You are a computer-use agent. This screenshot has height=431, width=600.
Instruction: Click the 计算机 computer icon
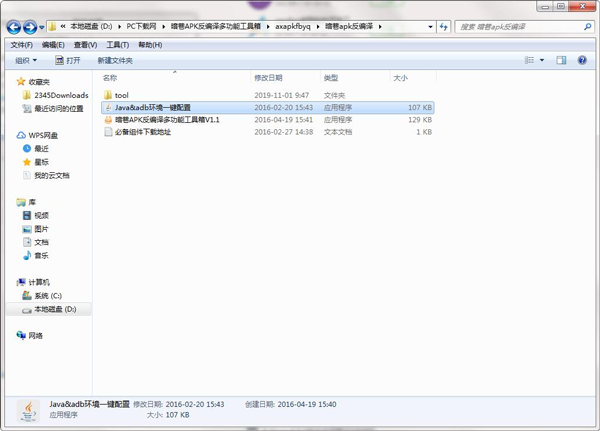[x=21, y=282]
